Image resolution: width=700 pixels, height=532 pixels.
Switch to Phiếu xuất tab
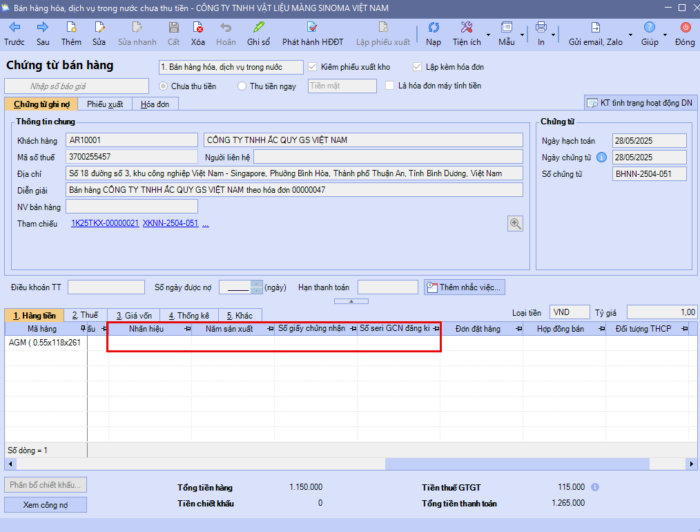click(x=105, y=104)
